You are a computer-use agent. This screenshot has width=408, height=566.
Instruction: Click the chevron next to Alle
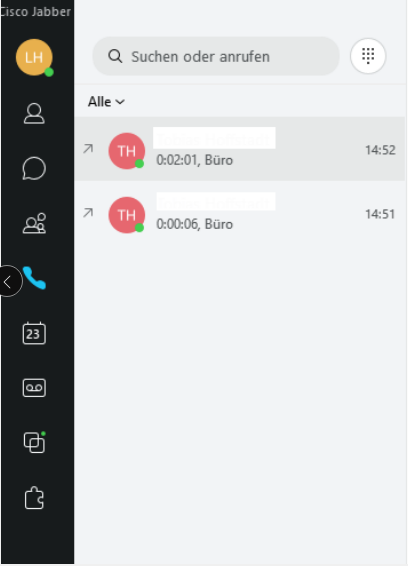pos(120,102)
